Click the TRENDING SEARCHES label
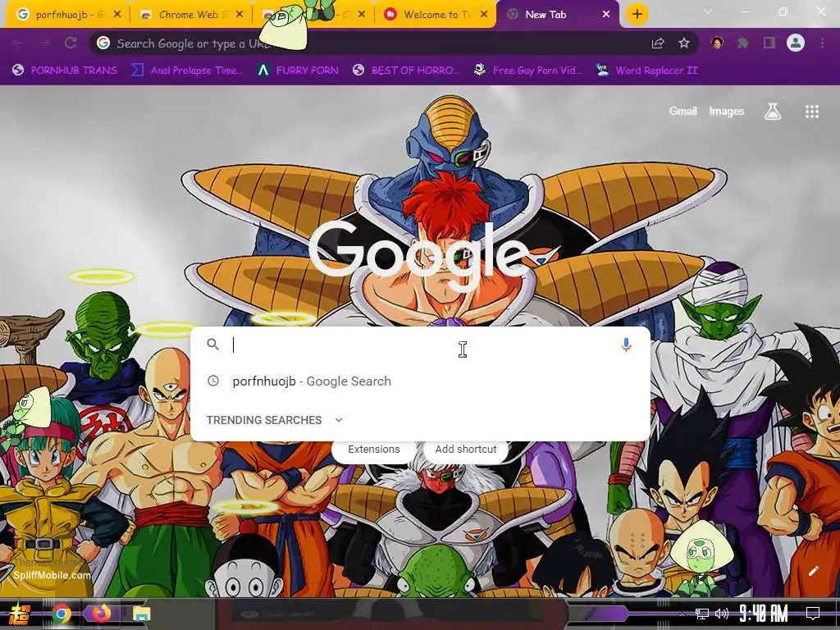 click(264, 420)
